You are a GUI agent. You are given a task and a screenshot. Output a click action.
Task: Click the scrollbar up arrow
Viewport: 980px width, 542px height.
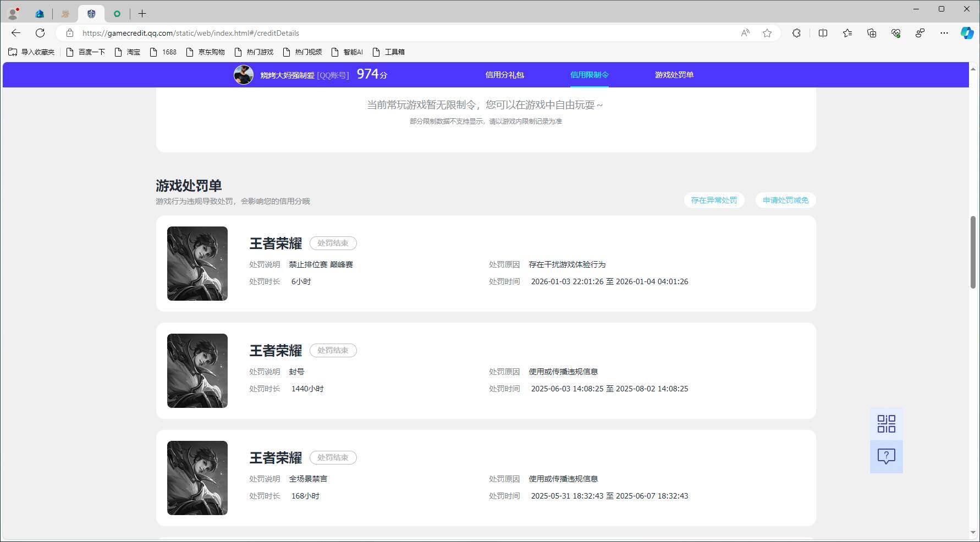point(973,69)
